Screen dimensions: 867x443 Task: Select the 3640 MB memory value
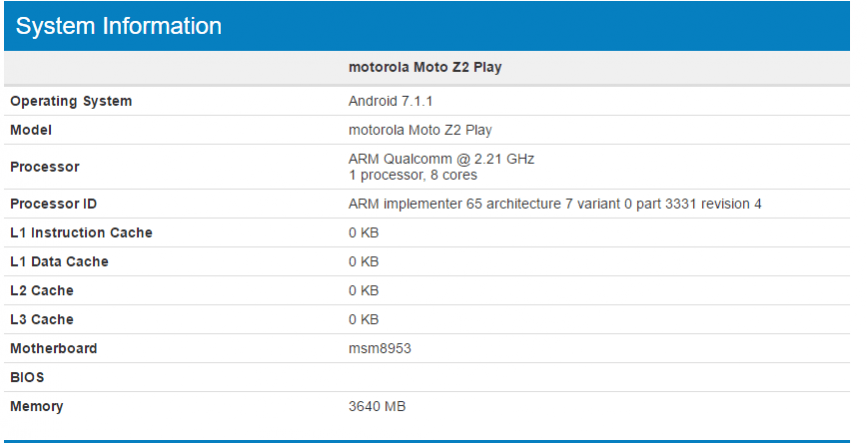click(377, 407)
